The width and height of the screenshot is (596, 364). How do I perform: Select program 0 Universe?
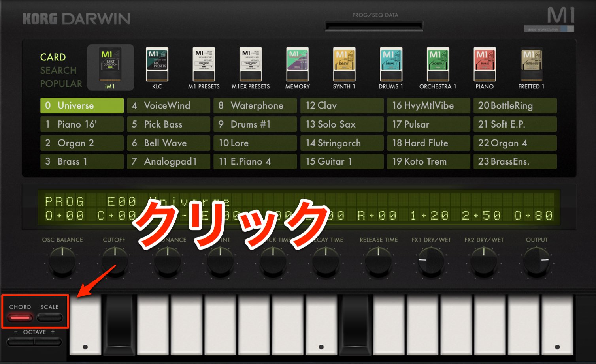coord(82,105)
